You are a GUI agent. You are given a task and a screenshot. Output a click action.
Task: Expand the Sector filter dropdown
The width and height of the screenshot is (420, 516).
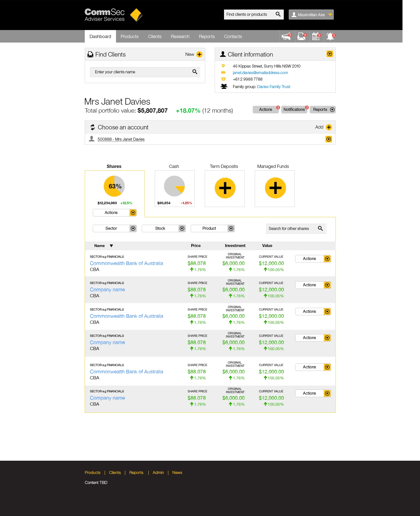pyautogui.click(x=133, y=228)
